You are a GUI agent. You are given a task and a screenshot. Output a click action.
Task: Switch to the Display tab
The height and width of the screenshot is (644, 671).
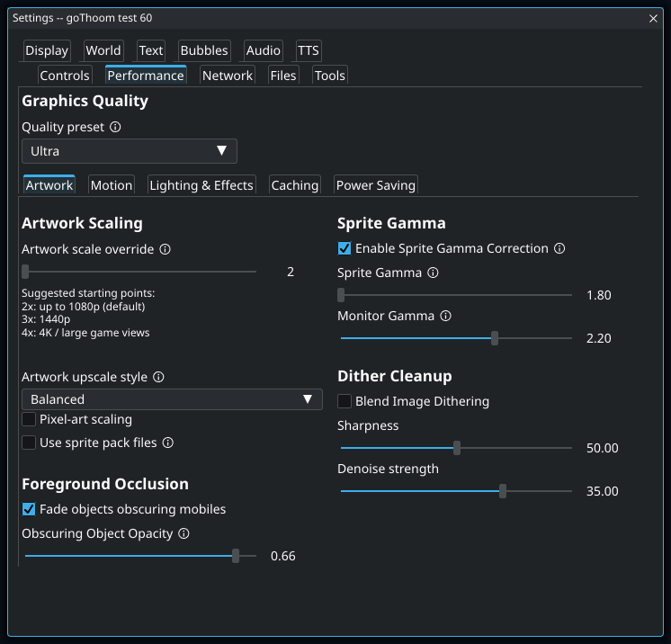click(x=47, y=50)
